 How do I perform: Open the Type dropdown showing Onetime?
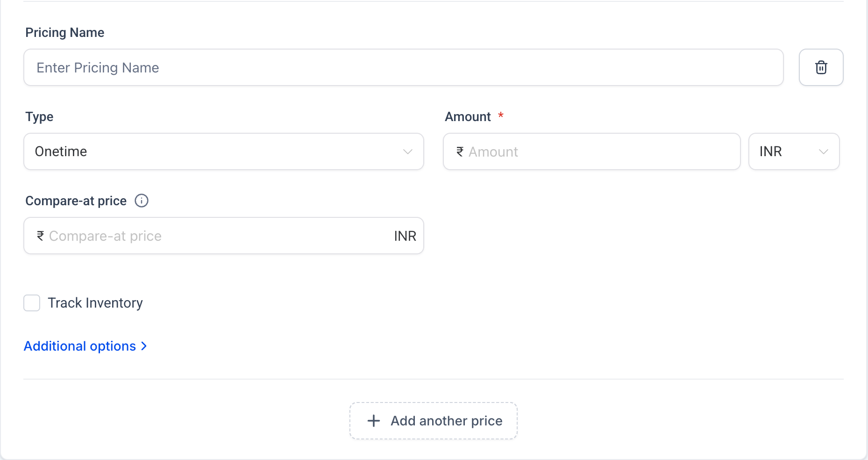[x=223, y=151]
